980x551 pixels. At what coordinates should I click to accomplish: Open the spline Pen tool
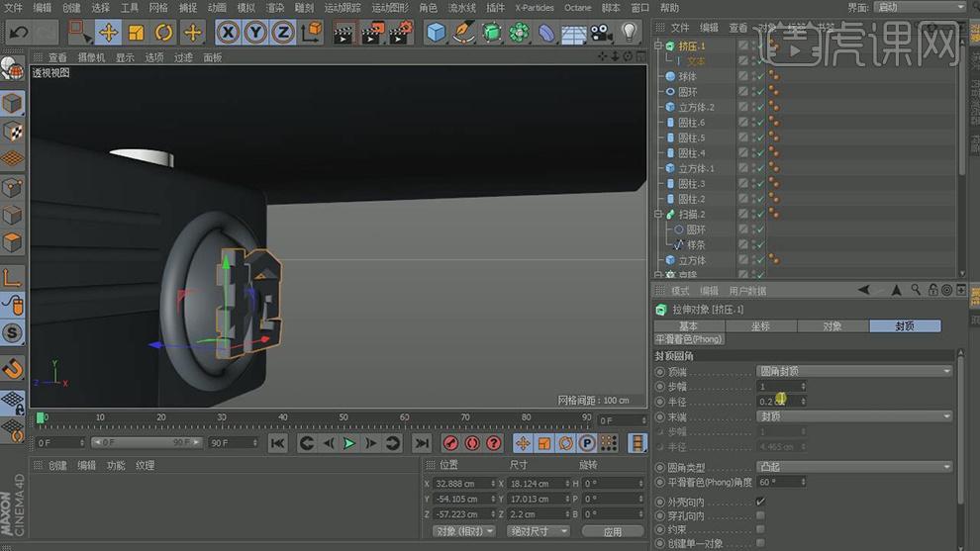pos(463,32)
